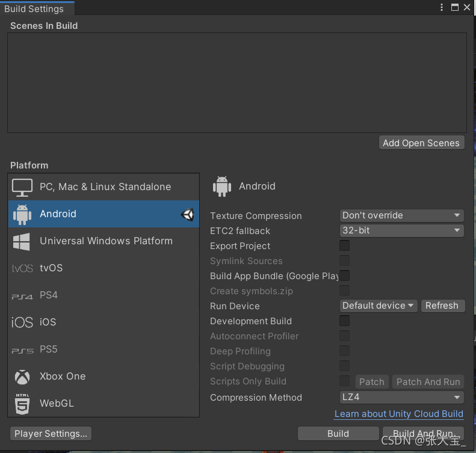The image size is (476, 453).
Task: Toggle the Autoconnect Profiler checkbox
Action: coord(344,336)
